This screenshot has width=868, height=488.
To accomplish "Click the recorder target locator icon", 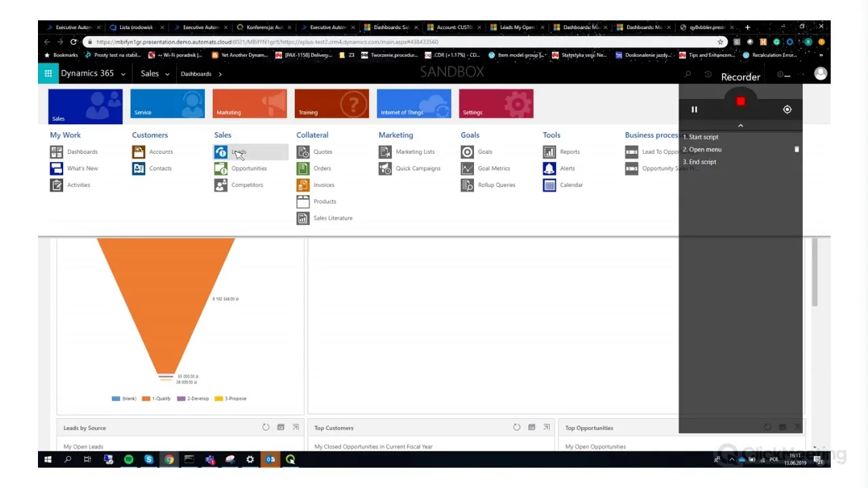I will coord(787,110).
